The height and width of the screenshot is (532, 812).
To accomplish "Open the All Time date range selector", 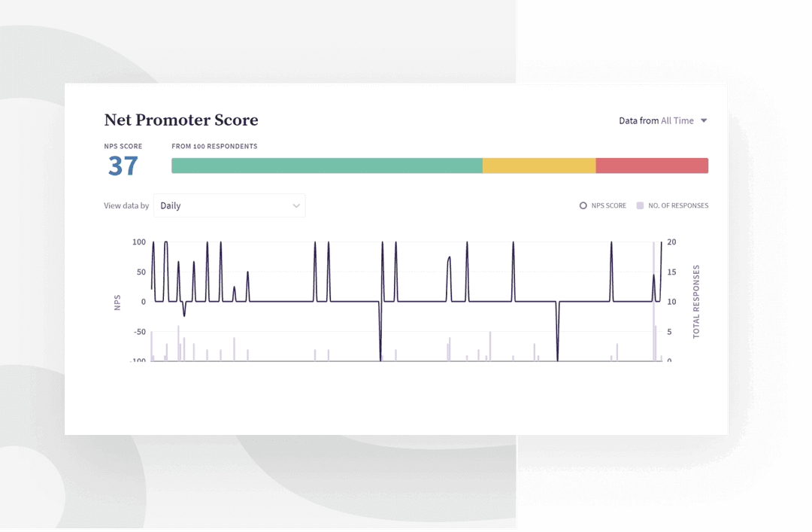I will pos(677,120).
